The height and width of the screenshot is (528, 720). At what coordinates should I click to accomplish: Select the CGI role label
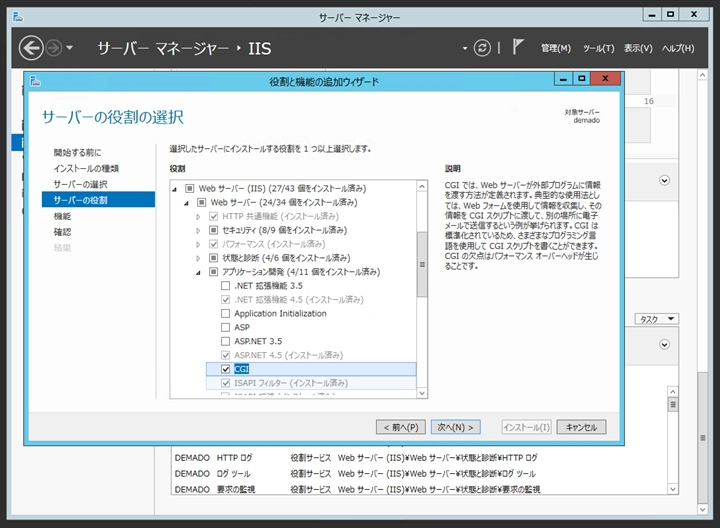[x=242, y=369]
